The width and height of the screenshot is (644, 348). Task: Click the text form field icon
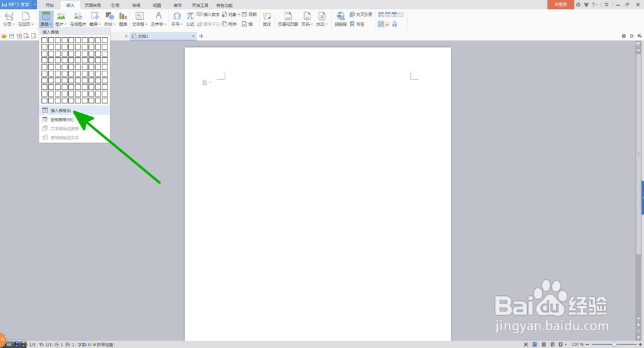tap(381, 14)
